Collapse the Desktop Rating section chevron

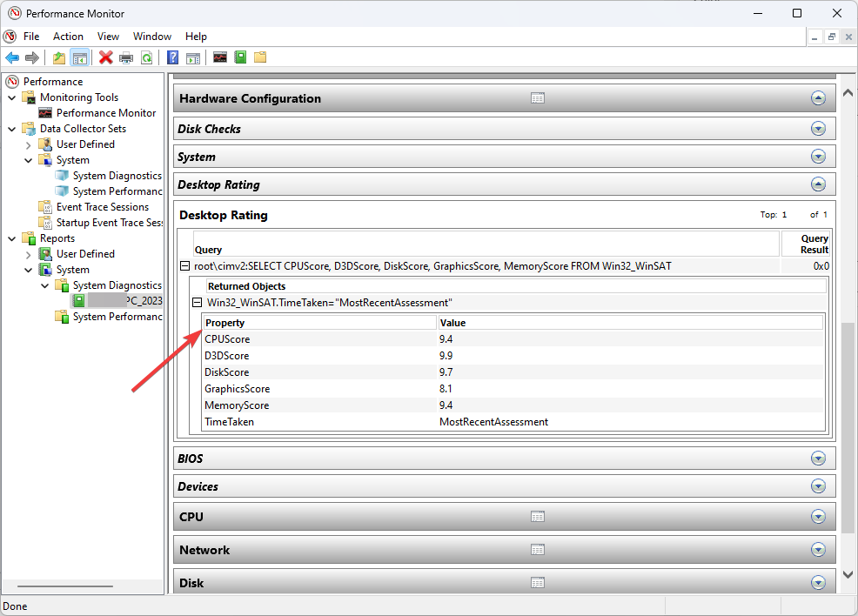(818, 184)
